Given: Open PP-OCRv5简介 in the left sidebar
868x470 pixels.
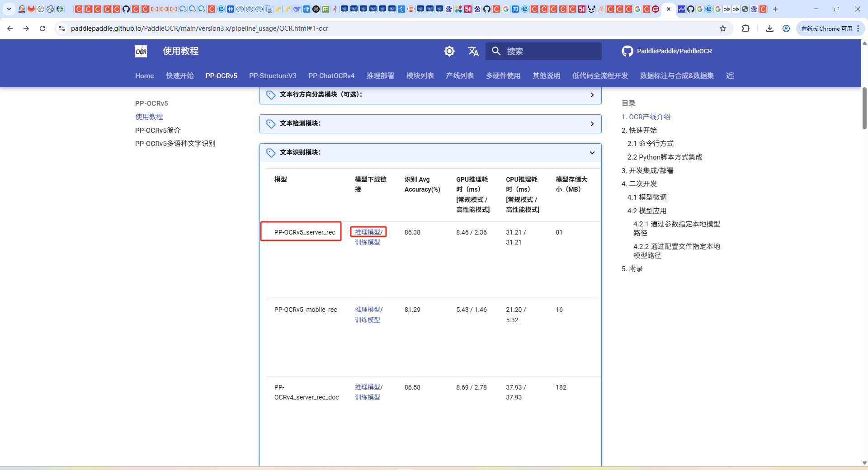Looking at the screenshot, I should [158, 130].
